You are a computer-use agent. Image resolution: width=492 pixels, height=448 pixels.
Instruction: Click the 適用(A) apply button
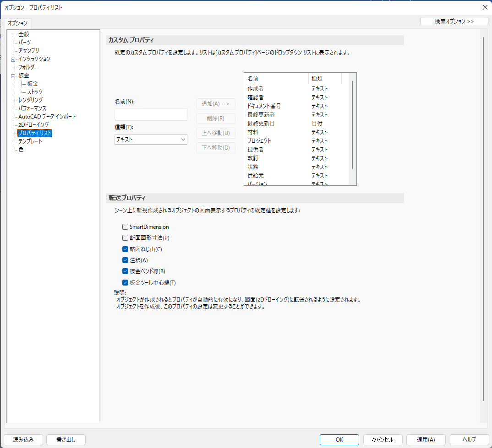tap(426, 439)
